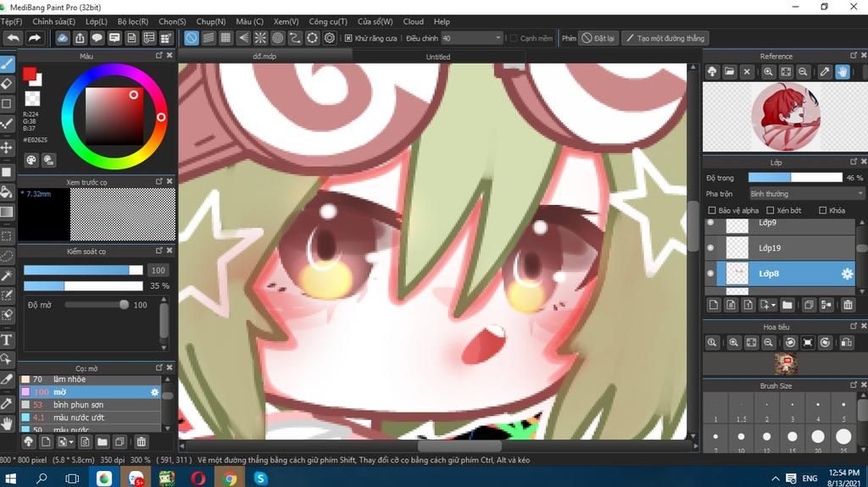The width and height of the screenshot is (868, 487).
Task: Select the bình phun sơn brush
Action: 90,405
